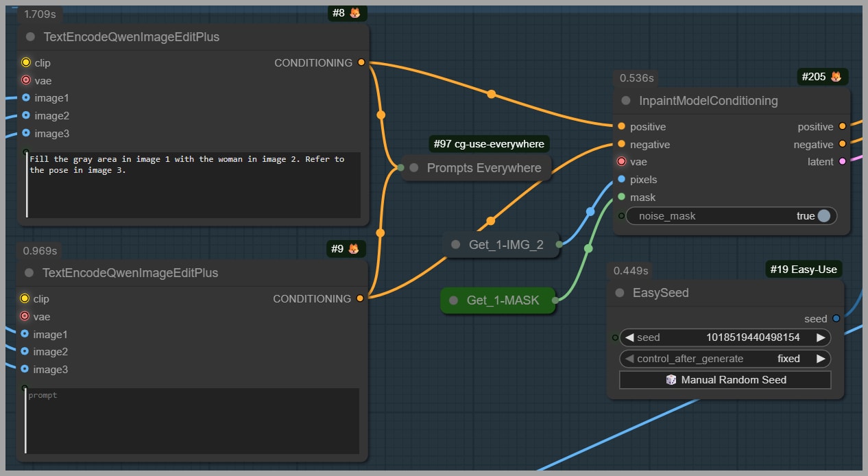
Task: Select previous control_after_generate option with left arrow
Action: coord(629,359)
